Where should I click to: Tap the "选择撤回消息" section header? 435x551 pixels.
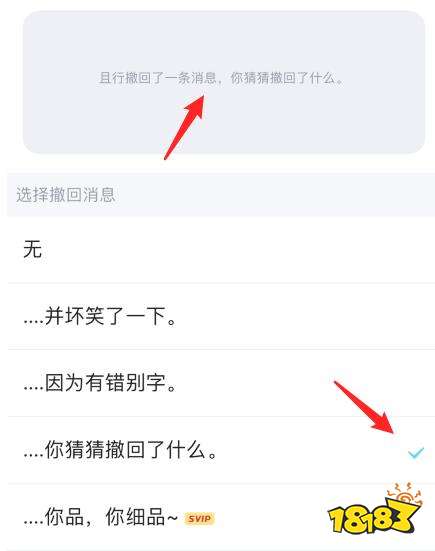coord(66,195)
